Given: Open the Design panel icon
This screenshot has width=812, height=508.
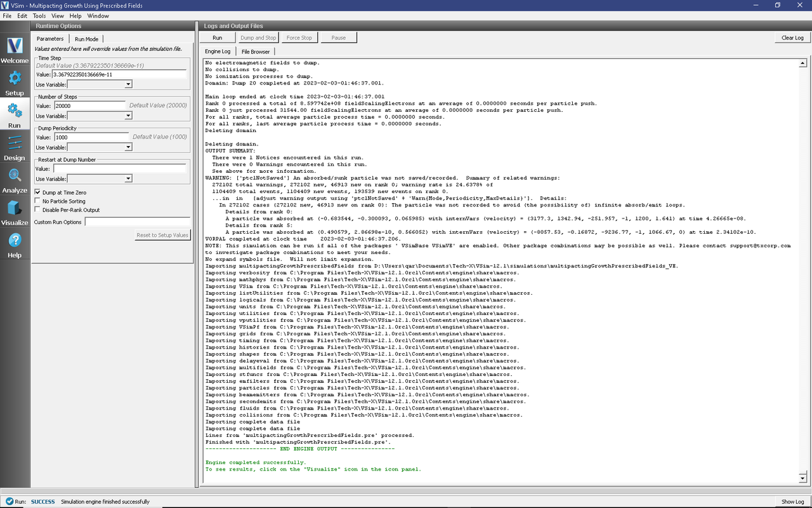Looking at the screenshot, I should click(x=15, y=147).
